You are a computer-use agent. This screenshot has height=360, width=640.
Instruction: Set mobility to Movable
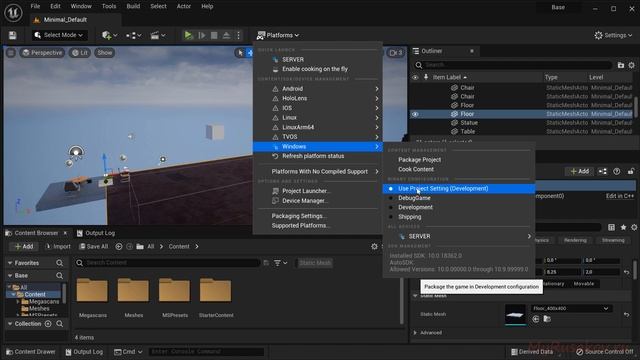pyautogui.click(x=584, y=284)
